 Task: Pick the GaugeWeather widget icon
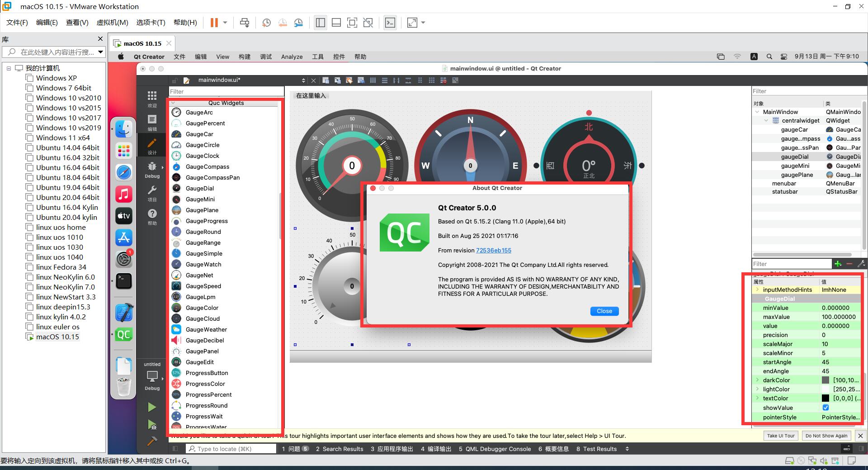click(x=176, y=329)
